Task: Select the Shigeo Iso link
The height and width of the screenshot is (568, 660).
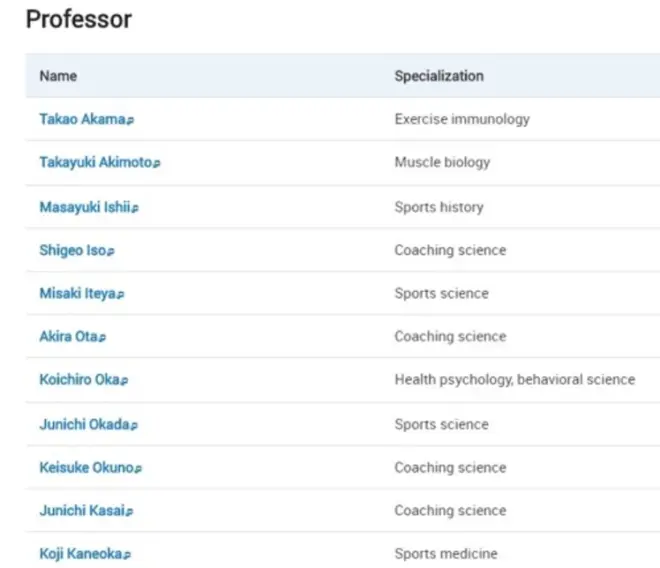Action: [72, 250]
